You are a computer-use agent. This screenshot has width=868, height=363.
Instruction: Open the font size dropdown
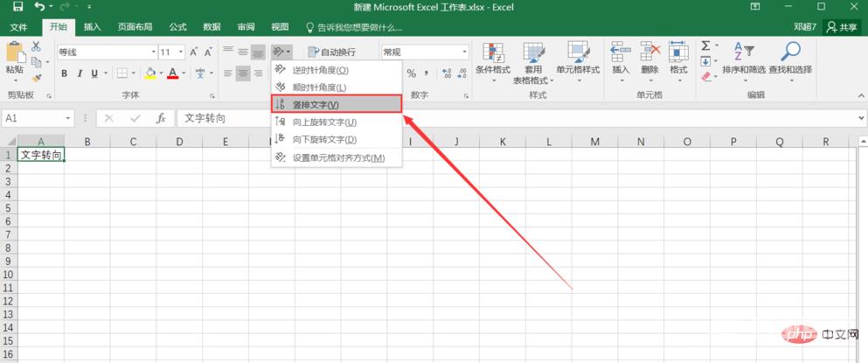180,52
